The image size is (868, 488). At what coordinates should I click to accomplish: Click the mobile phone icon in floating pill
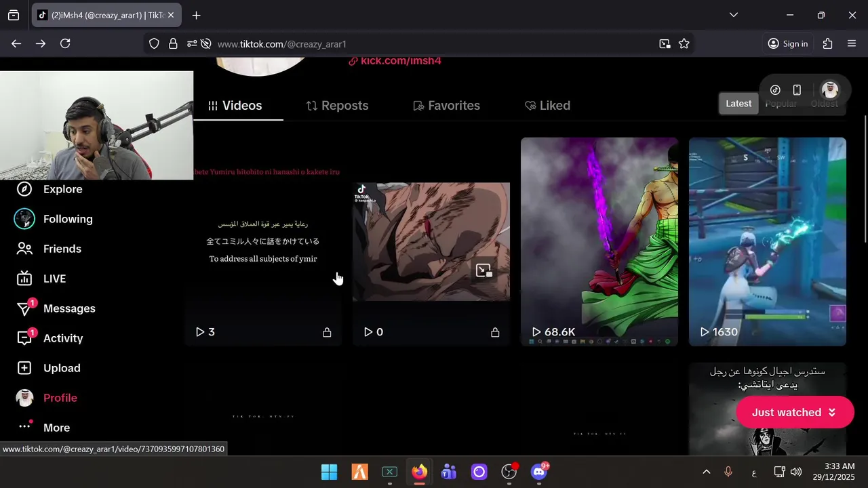tap(797, 90)
